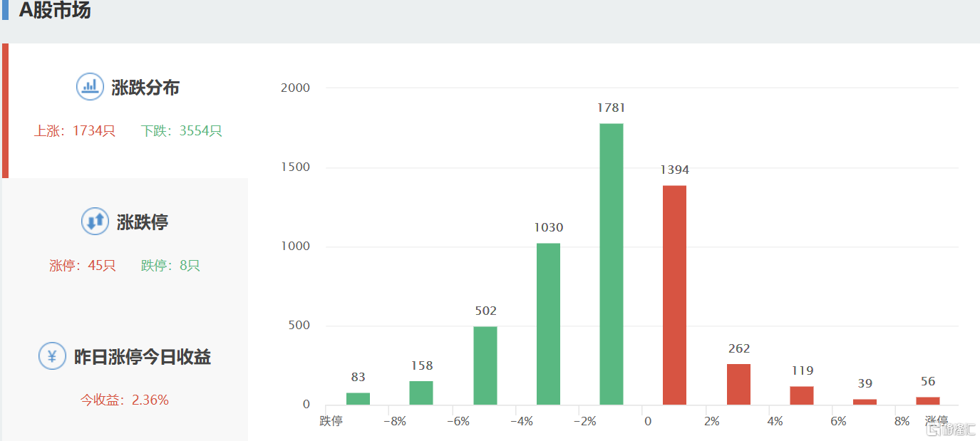Click the 上涨：1734只 text
Image resolution: width=980 pixels, height=441 pixels.
point(74,131)
